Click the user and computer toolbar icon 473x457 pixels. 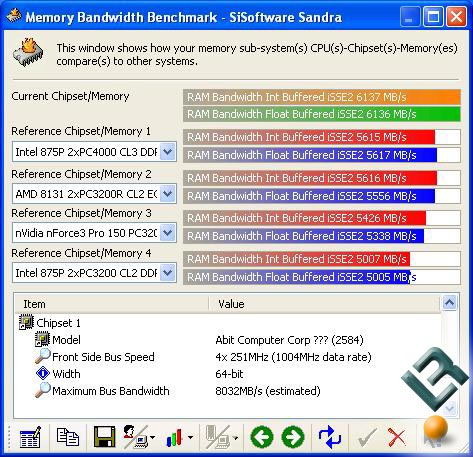135,437
